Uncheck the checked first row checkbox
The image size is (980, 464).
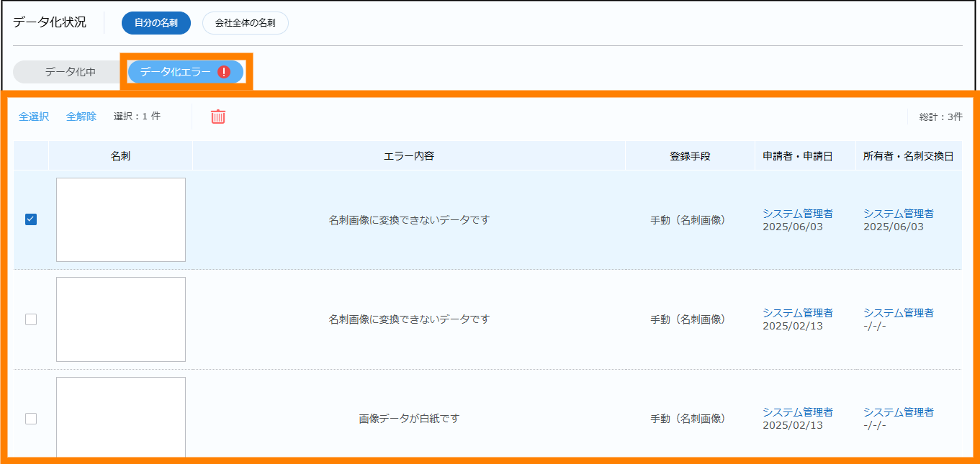pos(31,219)
